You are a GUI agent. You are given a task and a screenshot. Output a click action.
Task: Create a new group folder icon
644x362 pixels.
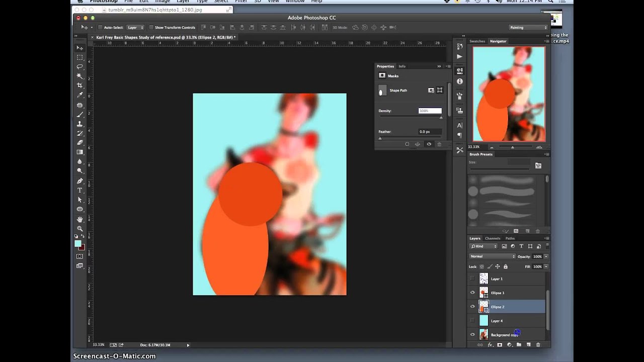coord(519,345)
